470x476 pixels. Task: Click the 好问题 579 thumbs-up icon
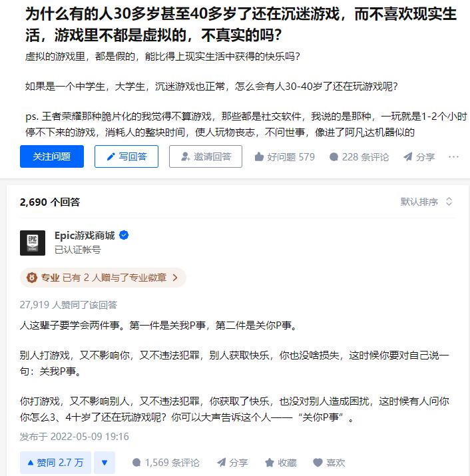pyautogui.click(x=259, y=157)
